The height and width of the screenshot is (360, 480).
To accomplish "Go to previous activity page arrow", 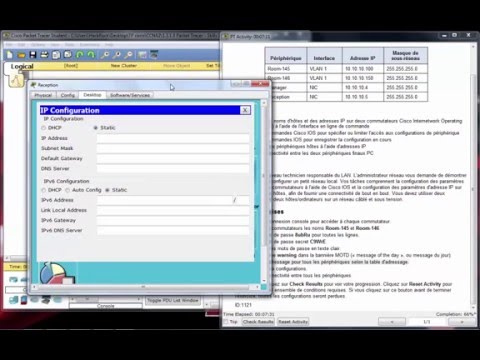I will tap(392, 322).
